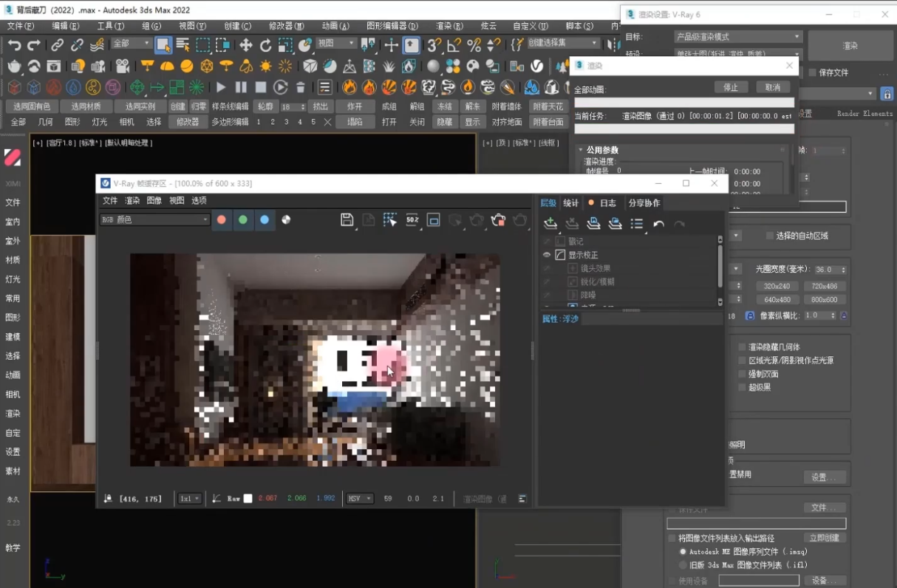The image size is (897, 588).
Task: Open the 图像 menu in V-Ray frame buffer
Action: coord(154,200)
